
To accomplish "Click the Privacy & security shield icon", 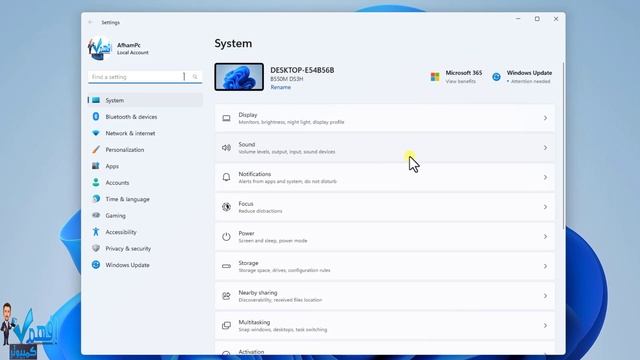I will (x=96, y=248).
